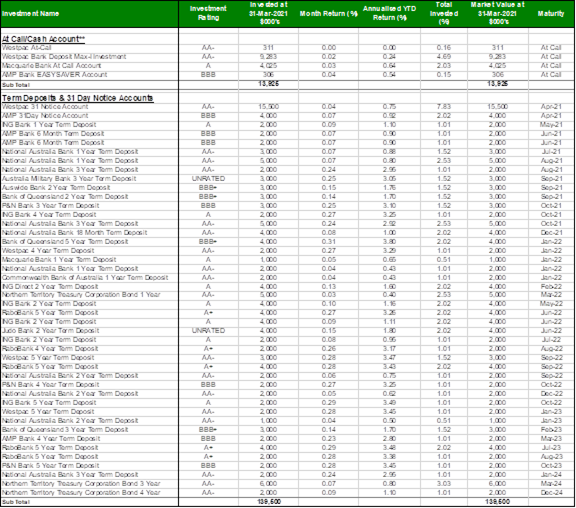Click 'Auswide Bank 2 Year Term Deposit'

click(x=56, y=188)
